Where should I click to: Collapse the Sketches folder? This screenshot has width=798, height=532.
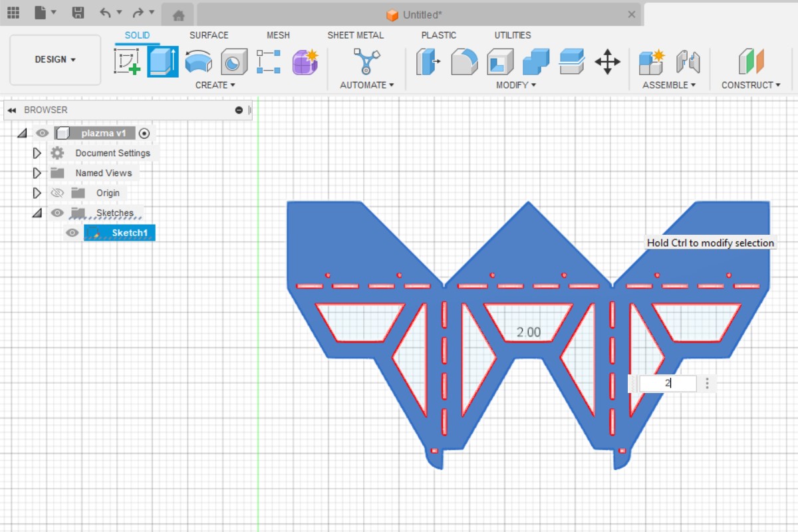coord(37,213)
